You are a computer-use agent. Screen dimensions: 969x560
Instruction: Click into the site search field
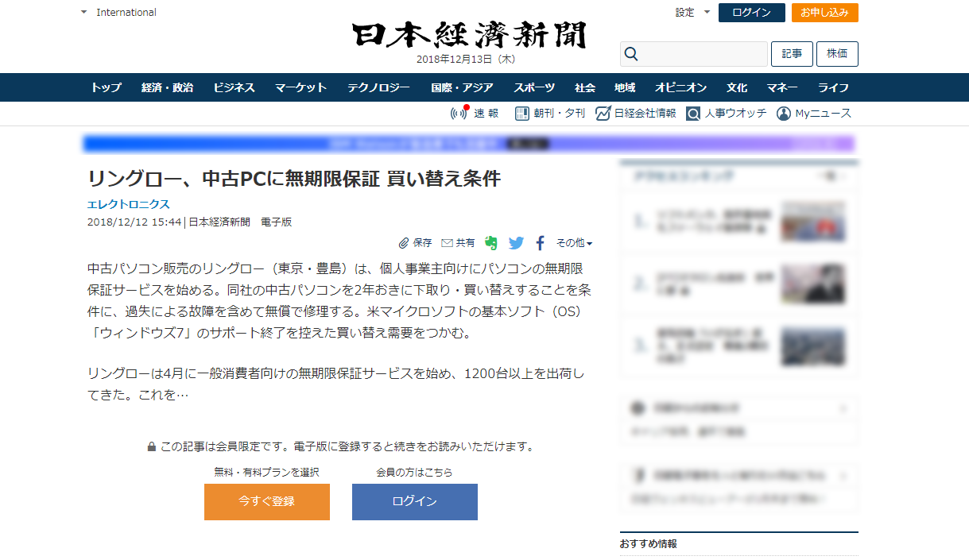(702, 54)
